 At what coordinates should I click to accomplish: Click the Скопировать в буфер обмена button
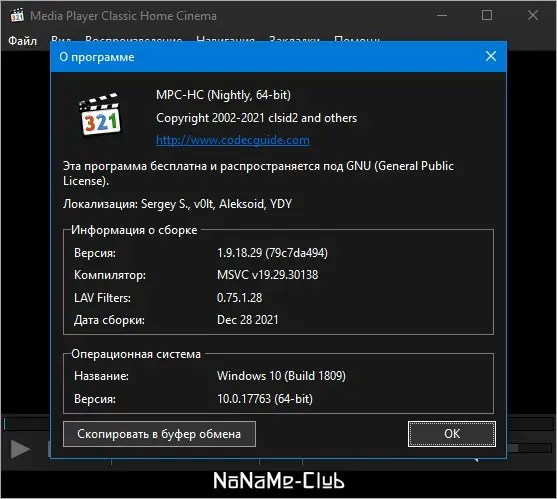(x=159, y=434)
